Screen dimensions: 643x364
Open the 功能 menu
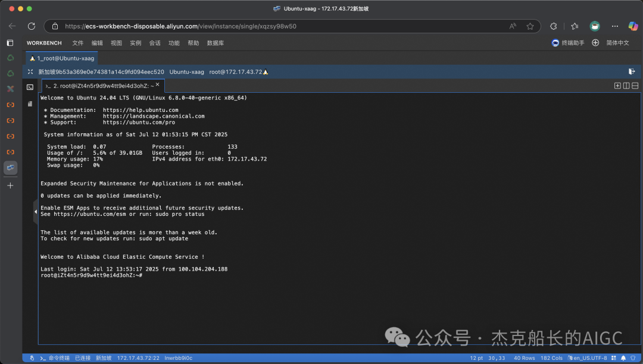pos(174,43)
